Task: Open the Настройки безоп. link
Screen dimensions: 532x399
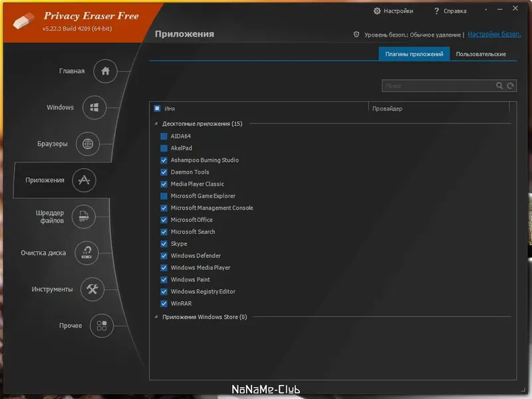Action: click(494, 35)
